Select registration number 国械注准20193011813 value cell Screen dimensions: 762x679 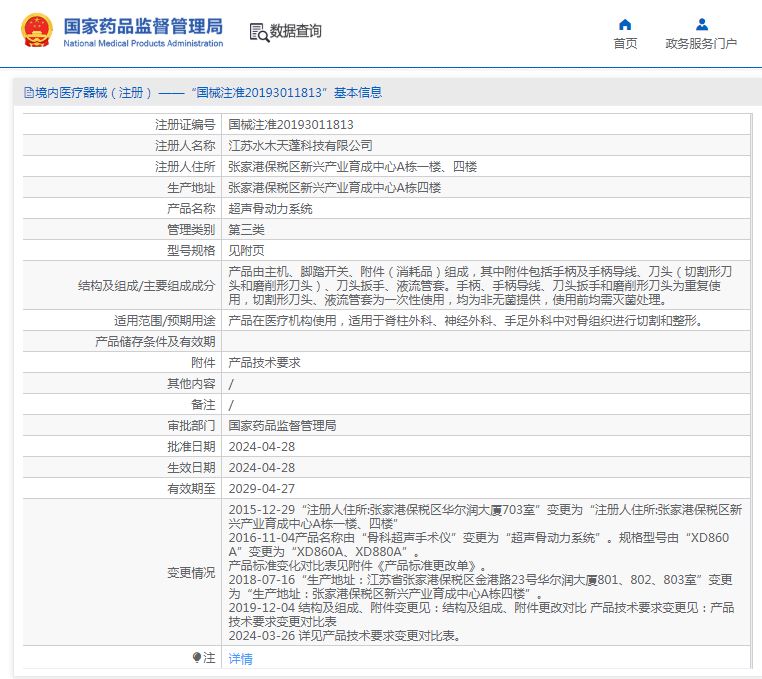[x=291, y=125]
